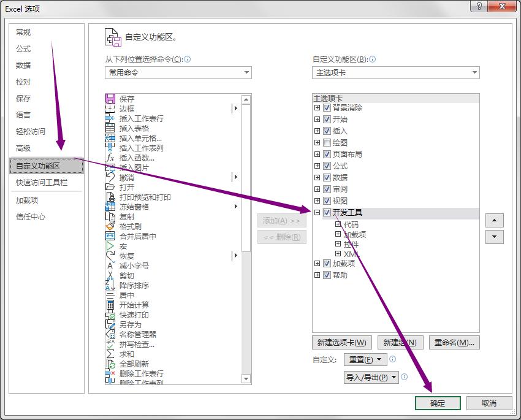Viewport: 521px width, 420px height.
Task: Select the 宏 (Macro) command icon
Action: coord(109,246)
